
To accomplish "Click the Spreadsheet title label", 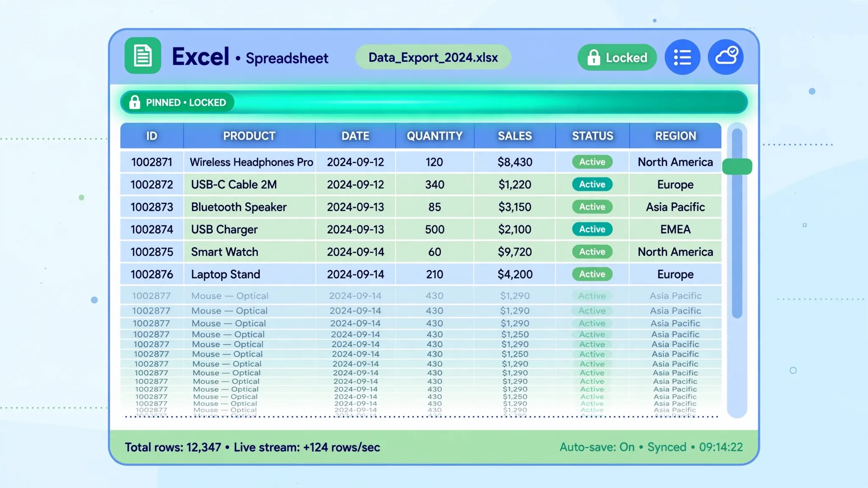I will coord(287,58).
